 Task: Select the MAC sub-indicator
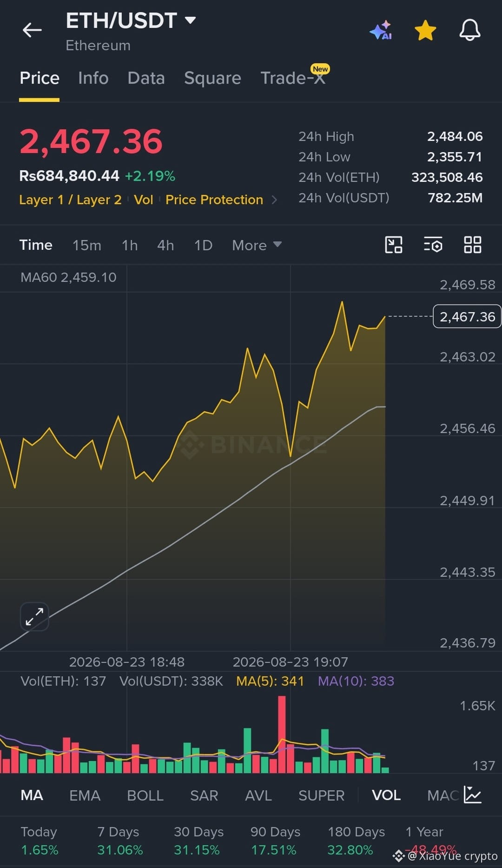(443, 795)
